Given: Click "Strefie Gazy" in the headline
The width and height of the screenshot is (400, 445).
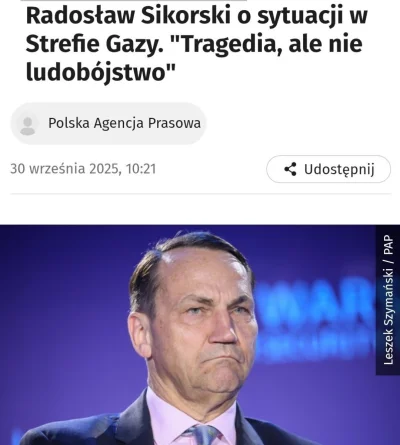Looking at the screenshot, I should point(91,44).
